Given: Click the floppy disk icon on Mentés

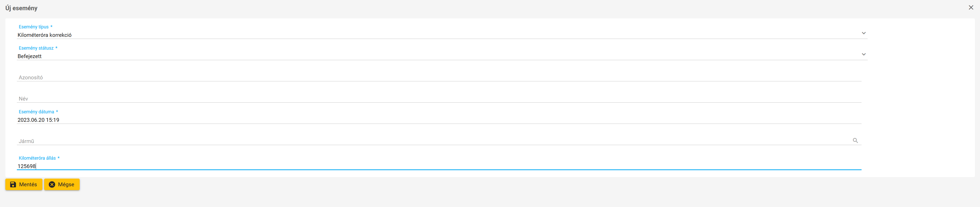Looking at the screenshot, I should 13,184.
